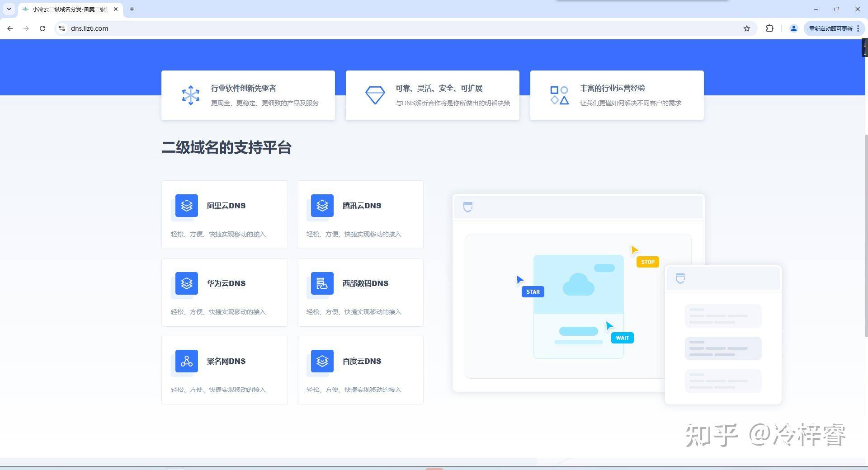Click the description text under 阿里云DNS
The width and height of the screenshot is (868, 470).
(x=218, y=234)
